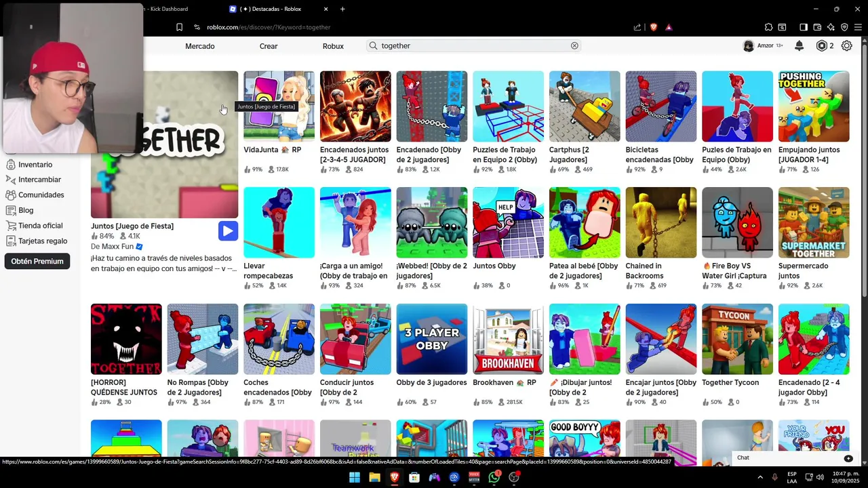
Task: Open Tarjetas regalo in the sidebar
Action: pos(43,241)
